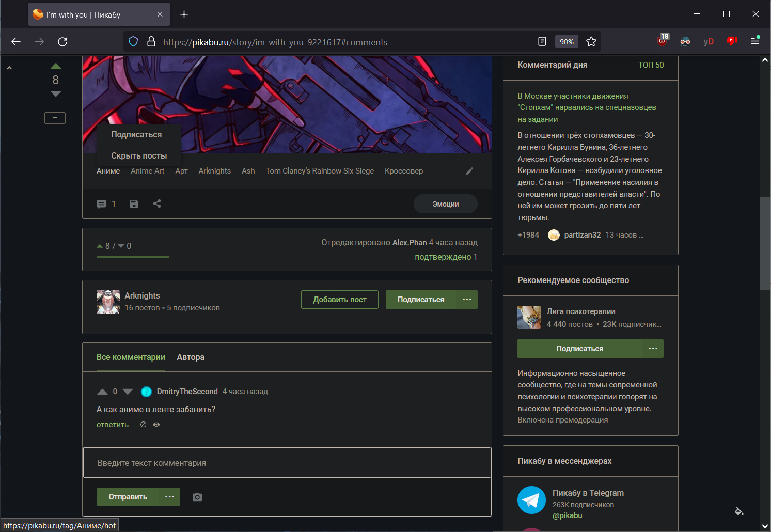Reload the current page
Viewport: 771px width, 532px height.
click(62, 42)
